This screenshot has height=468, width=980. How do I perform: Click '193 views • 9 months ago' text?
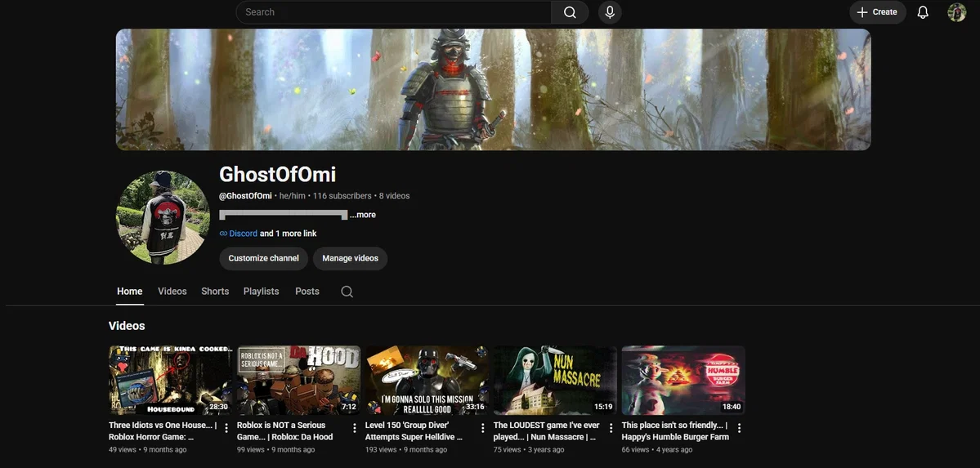coord(406,450)
